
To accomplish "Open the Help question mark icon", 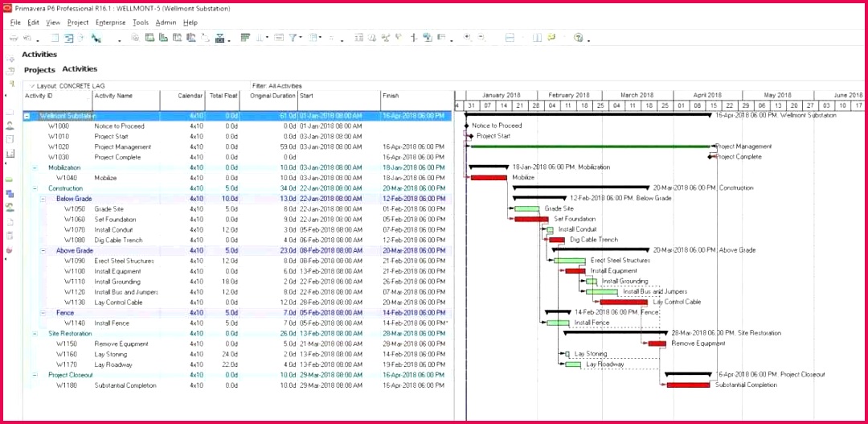I will coord(580,38).
